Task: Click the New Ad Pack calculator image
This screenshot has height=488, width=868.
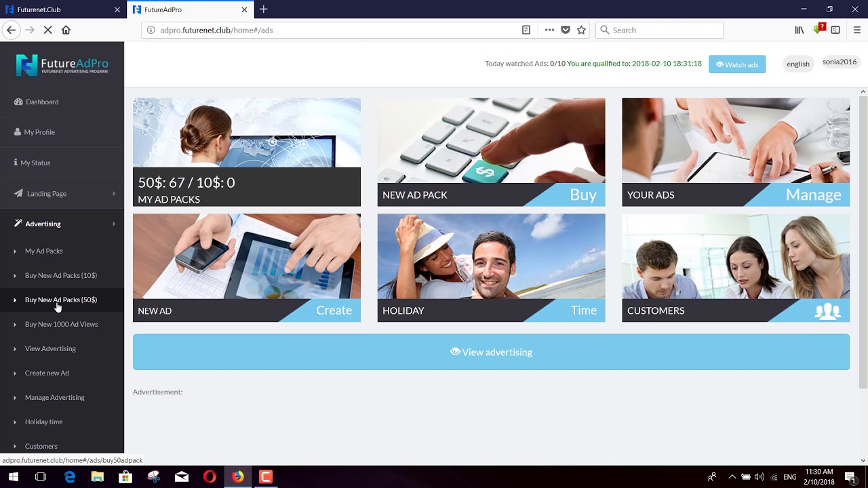Action: [491, 140]
